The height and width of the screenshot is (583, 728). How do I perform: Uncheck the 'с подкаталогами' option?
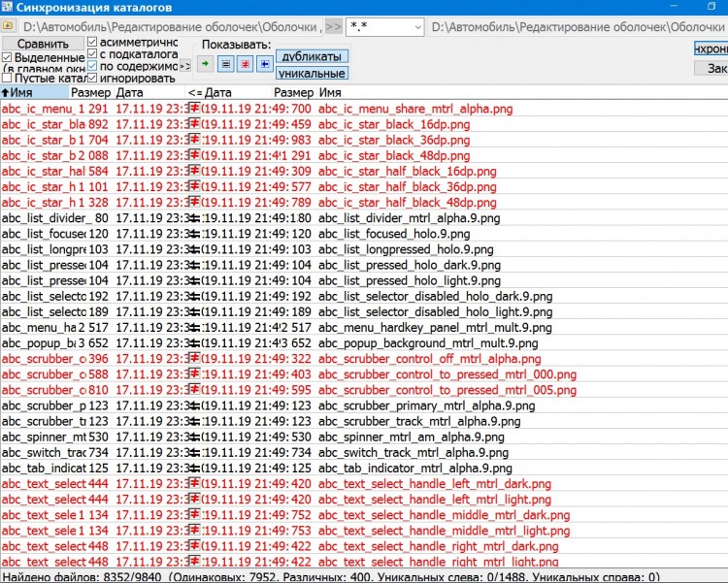[92, 55]
